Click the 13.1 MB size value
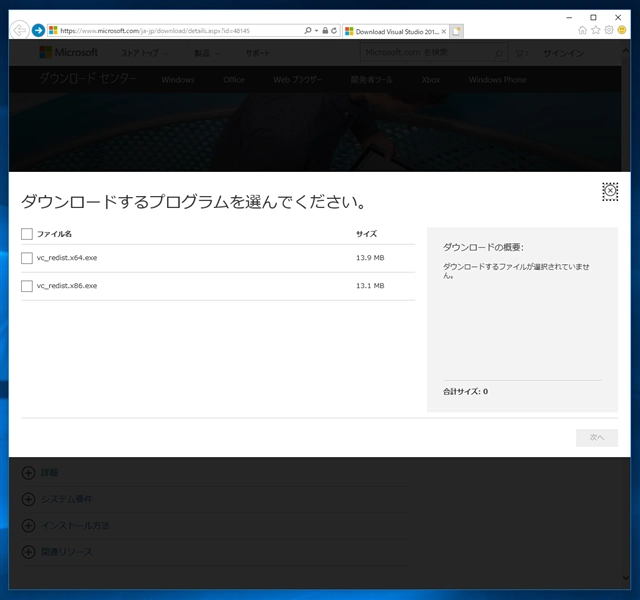The image size is (640, 600). click(370, 286)
